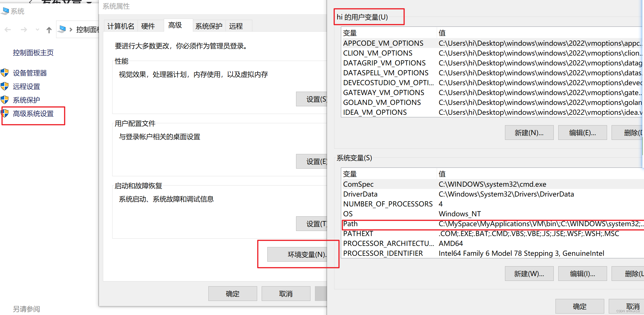Image resolution: width=644 pixels, height=315 pixels.
Task: Open recent locations dropdown chevron
Action: pyautogui.click(x=37, y=30)
